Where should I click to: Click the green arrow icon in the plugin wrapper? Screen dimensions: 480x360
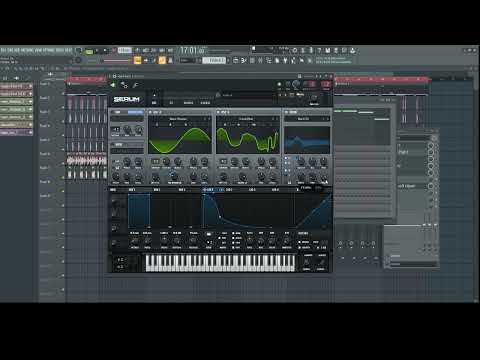(x=113, y=85)
